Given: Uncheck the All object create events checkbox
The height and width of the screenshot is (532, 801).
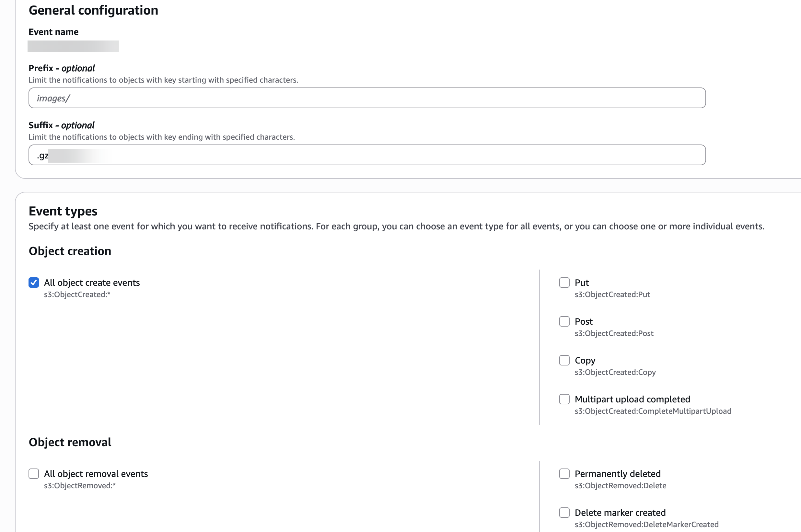Looking at the screenshot, I should pyautogui.click(x=34, y=283).
